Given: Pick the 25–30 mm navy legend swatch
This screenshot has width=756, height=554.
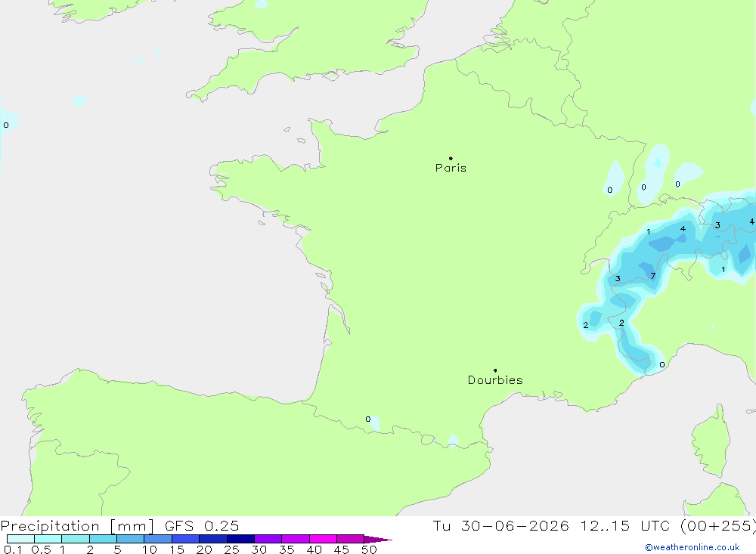Looking at the screenshot, I should [x=240, y=539].
